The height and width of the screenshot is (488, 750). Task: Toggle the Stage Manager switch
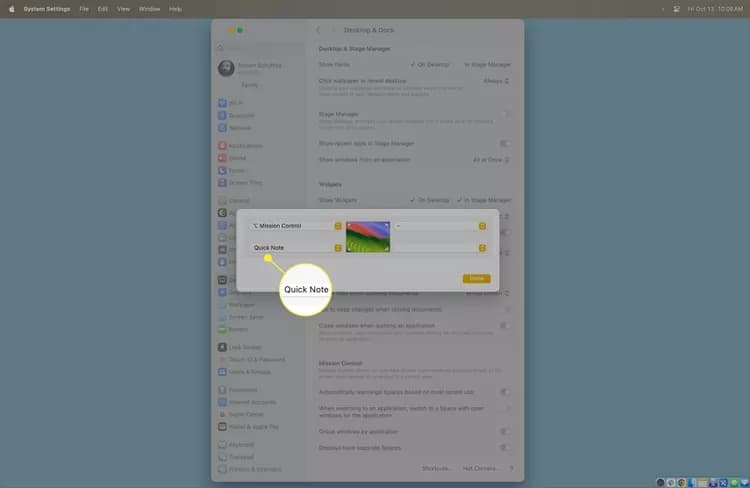[x=505, y=114]
